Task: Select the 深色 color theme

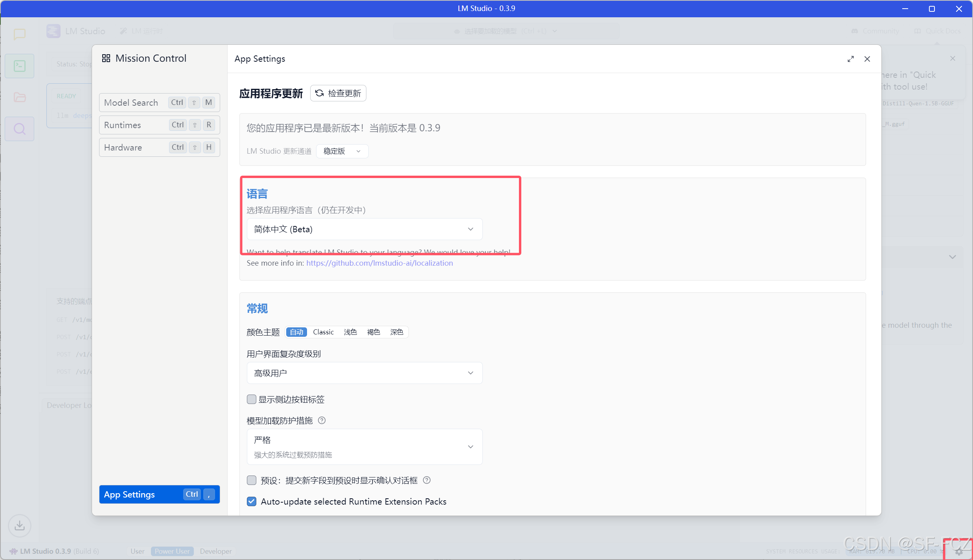Action: [396, 332]
